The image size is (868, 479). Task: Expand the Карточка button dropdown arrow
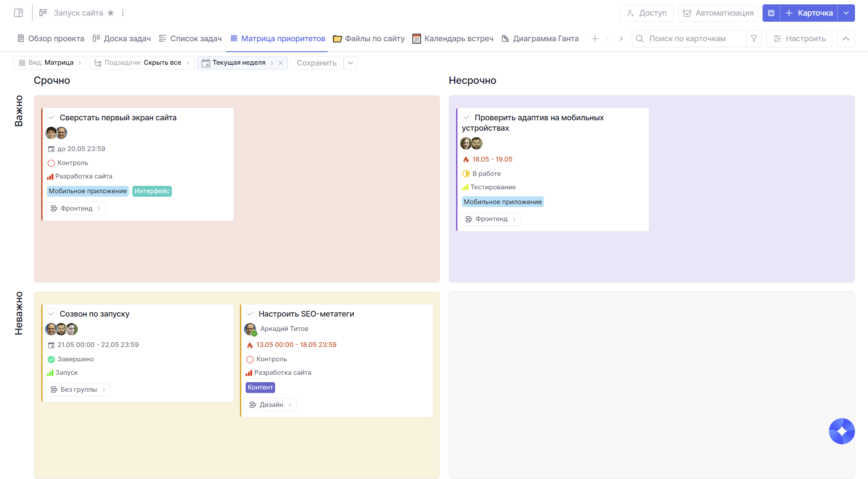846,13
